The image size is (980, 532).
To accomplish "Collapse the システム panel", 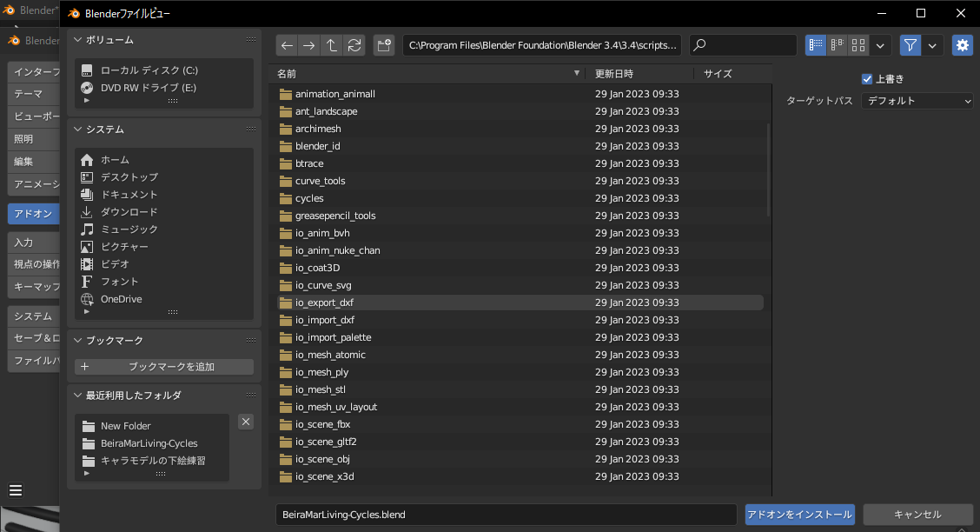I will point(77,130).
